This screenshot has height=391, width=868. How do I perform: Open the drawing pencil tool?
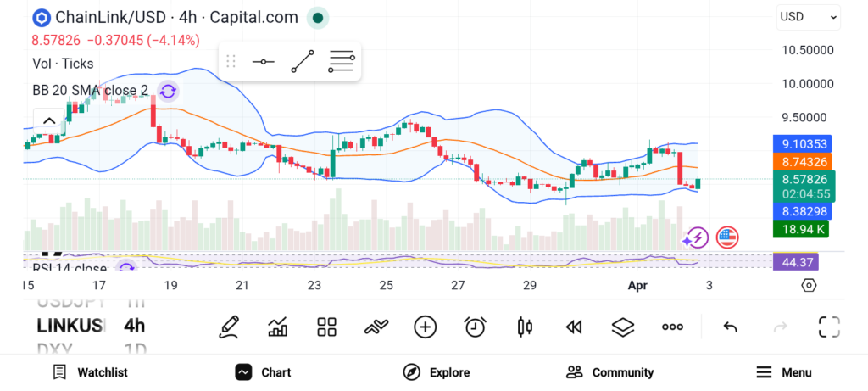[229, 327]
